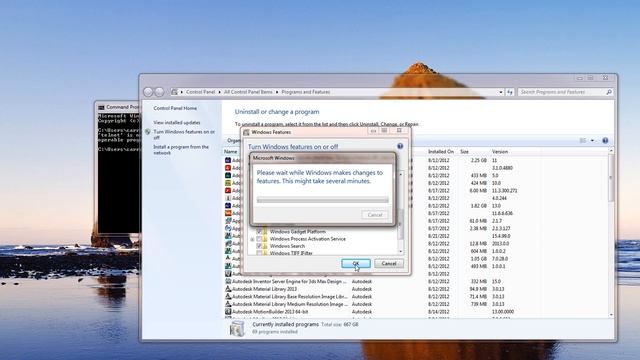Select the Windows Gadget Platform feature label

(298, 231)
